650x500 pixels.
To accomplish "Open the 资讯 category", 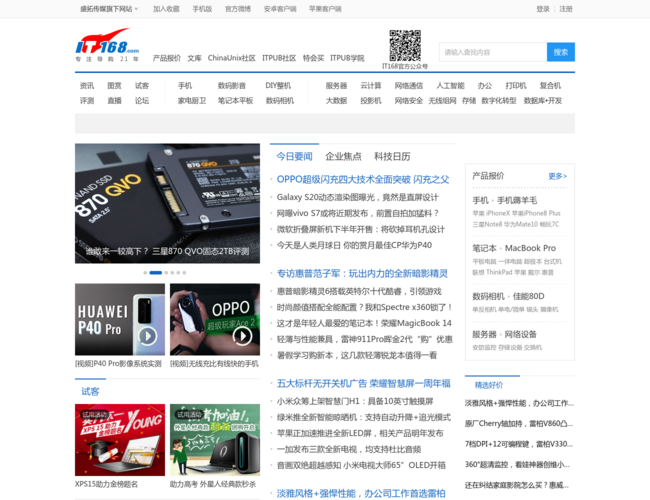I will tap(87, 85).
